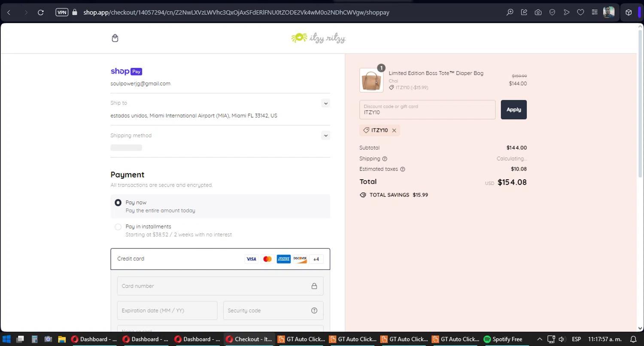Viewport: 644px width, 346px height.
Task: Remove the ITZY10 discount tag
Action: [x=394, y=130]
